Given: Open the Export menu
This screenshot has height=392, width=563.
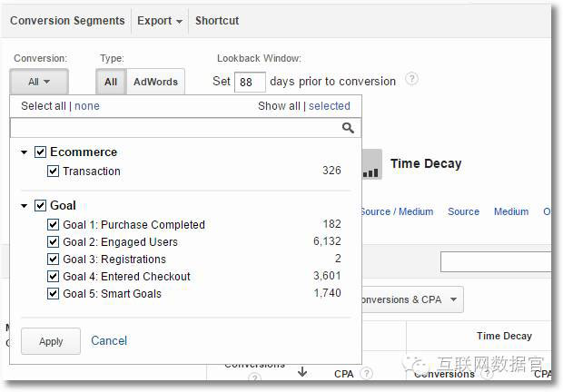Looking at the screenshot, I should coord(160,20).
